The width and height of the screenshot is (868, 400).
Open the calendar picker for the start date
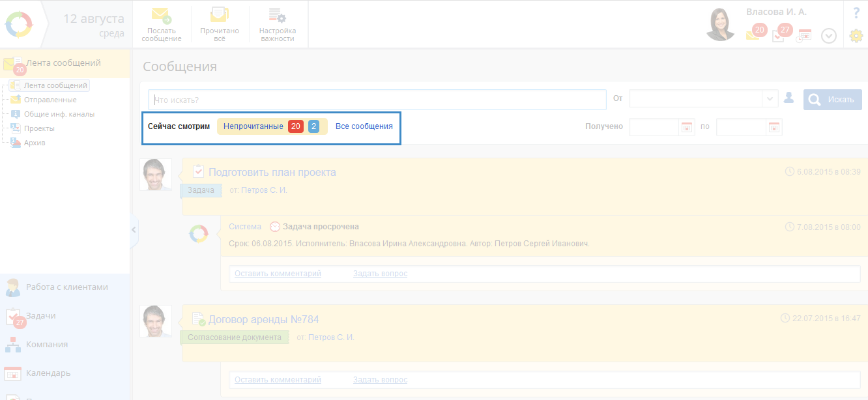click(687, 127)
